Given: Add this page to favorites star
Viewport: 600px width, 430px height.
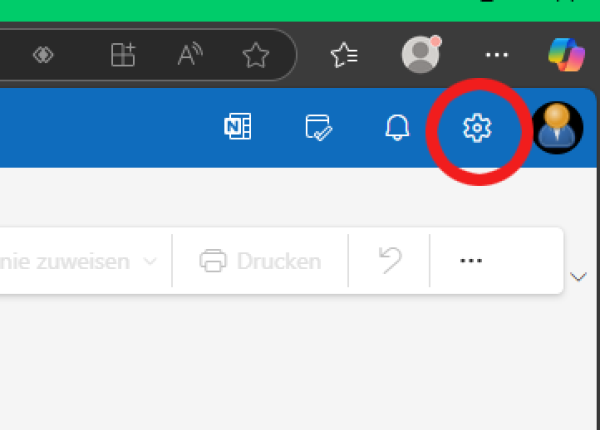Looking at the screenshot, I should (256, 55).
